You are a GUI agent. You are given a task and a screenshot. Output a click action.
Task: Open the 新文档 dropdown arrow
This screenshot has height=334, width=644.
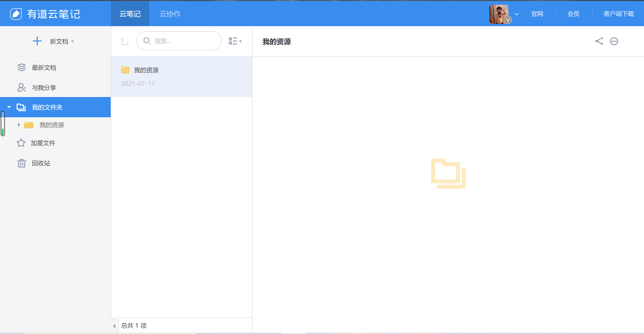click(x=72, y=41)
